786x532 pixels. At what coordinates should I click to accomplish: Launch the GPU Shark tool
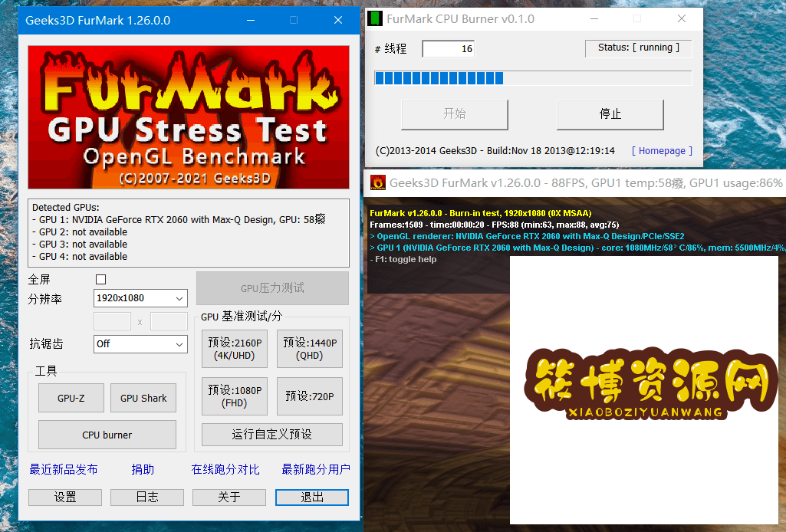tap(143, 399)
